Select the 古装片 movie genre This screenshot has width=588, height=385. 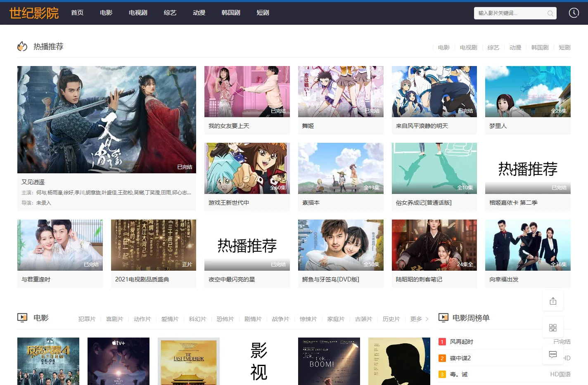pyautogui.click(x=363, y=319)
